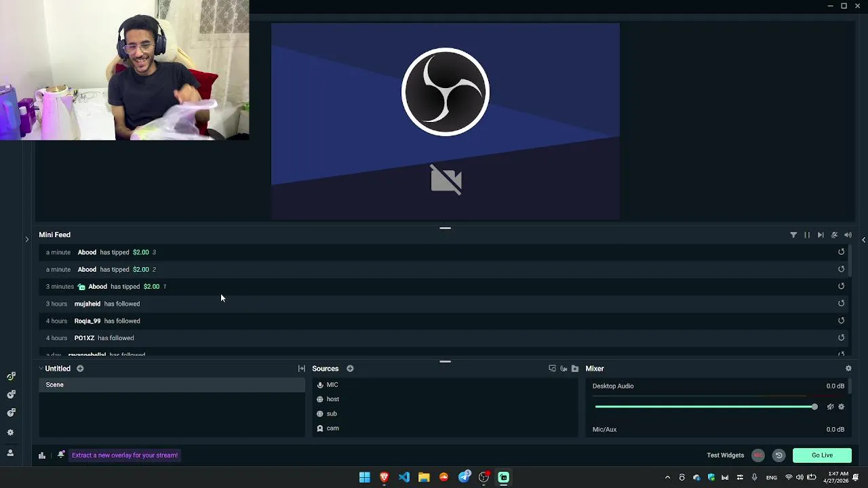Image resolution: width=868 pixels, height=488 pixels.
Task: Add a new source with the plus icon
Action: pos(350,369)
